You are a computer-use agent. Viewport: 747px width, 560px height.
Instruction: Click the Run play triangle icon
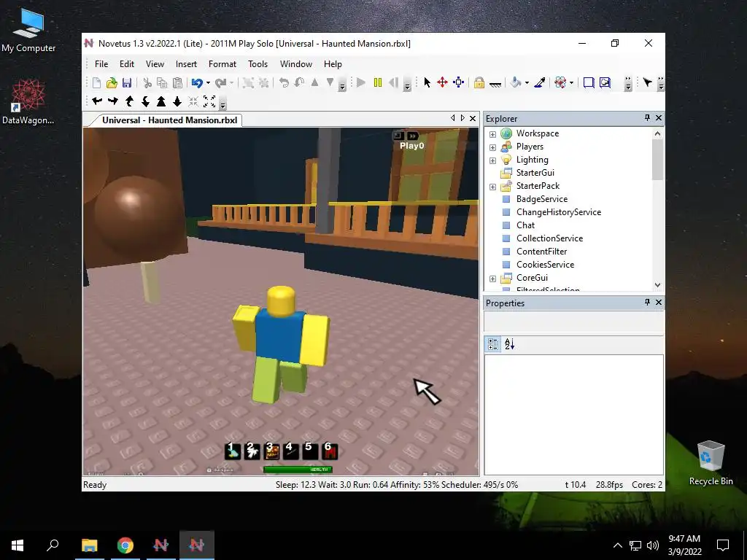coord(361,83)
